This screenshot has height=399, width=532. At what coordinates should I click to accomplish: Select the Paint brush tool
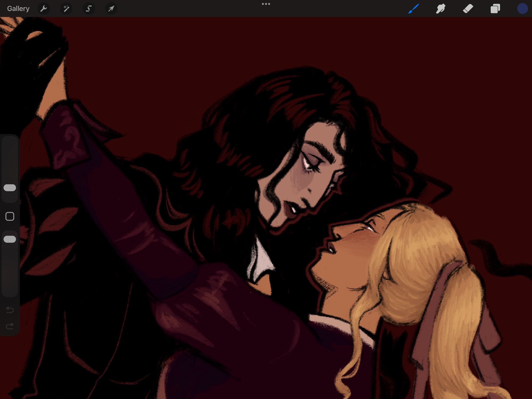[414, 9]
